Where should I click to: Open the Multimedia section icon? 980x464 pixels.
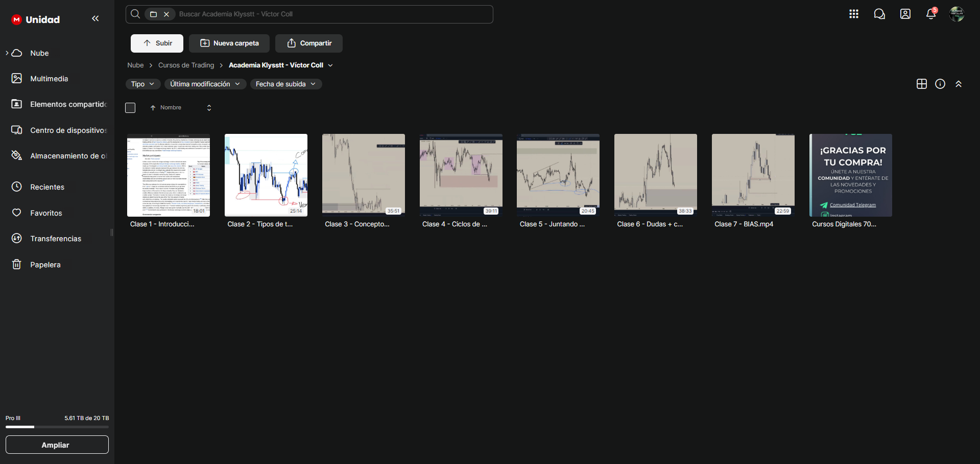point(17,78)
